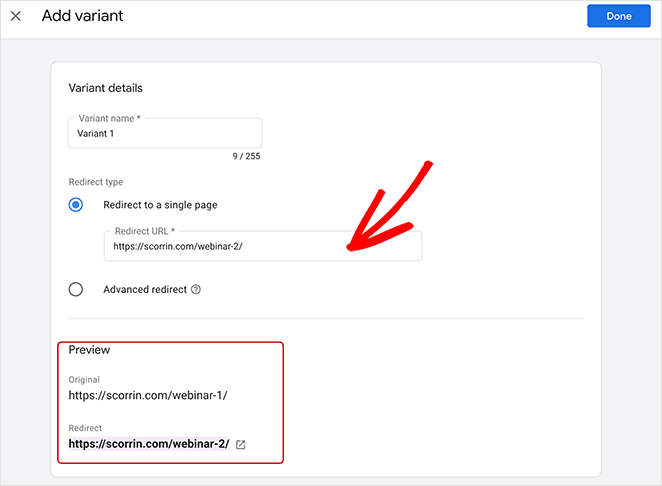Click the 'Redirect to a single page' label

160,205
